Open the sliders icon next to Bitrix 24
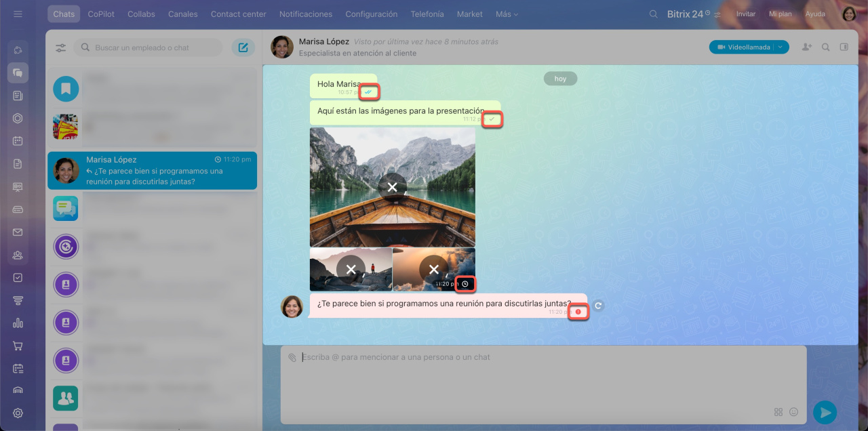868x431 pixels. (x=717, y=14)
